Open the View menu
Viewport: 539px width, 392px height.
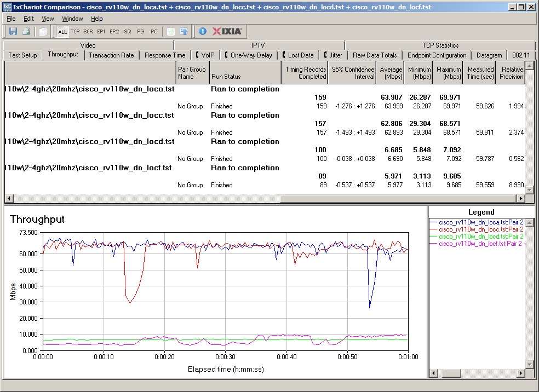coord(48,19)
